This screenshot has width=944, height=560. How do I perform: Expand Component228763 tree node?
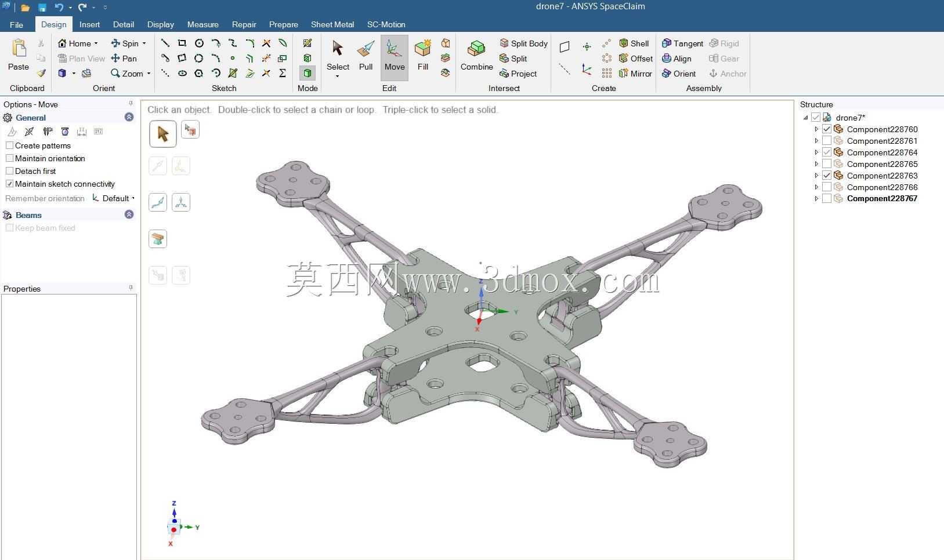pos(816,176)
